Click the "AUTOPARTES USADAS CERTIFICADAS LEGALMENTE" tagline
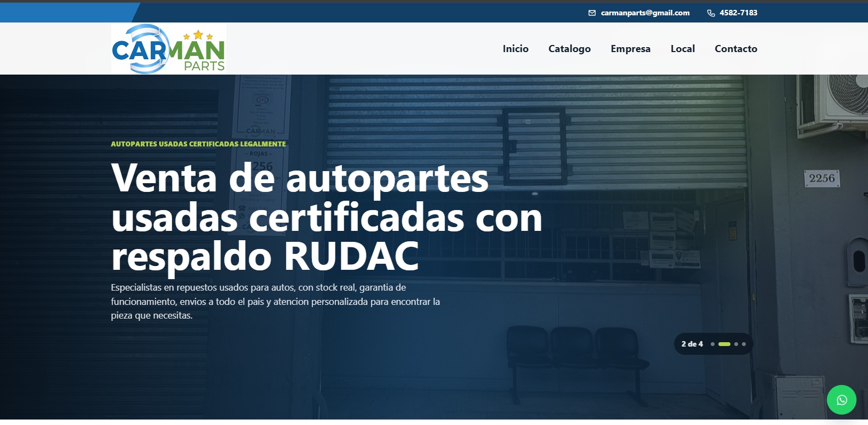868x425 pixels. point(198,144)
